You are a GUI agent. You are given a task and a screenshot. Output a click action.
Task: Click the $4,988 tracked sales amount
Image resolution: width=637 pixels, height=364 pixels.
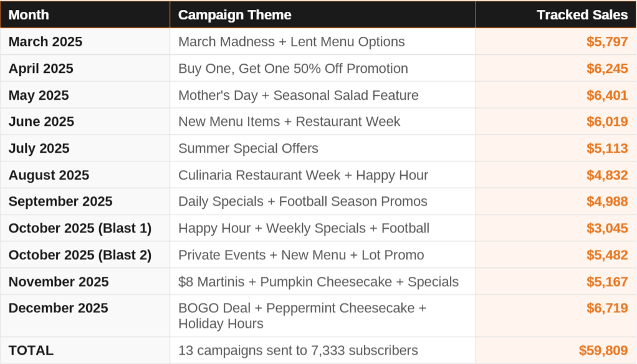(606, 201)
